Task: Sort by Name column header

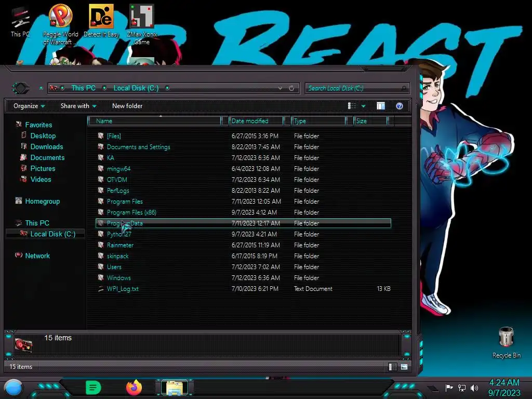Action: pos(155,121)
